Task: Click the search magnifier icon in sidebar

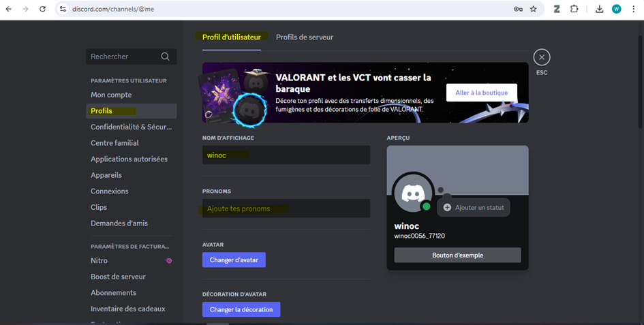Action: tap(165, 57)
